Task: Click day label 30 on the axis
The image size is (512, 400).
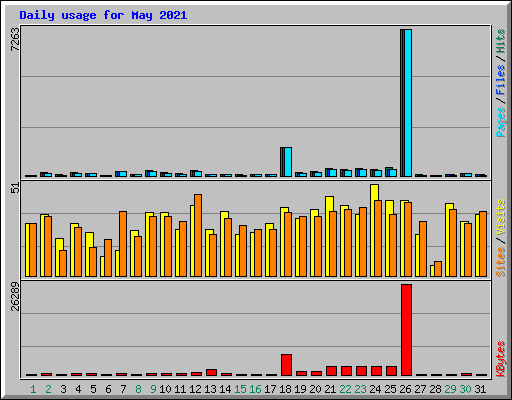Action: (x=465, y=389)
